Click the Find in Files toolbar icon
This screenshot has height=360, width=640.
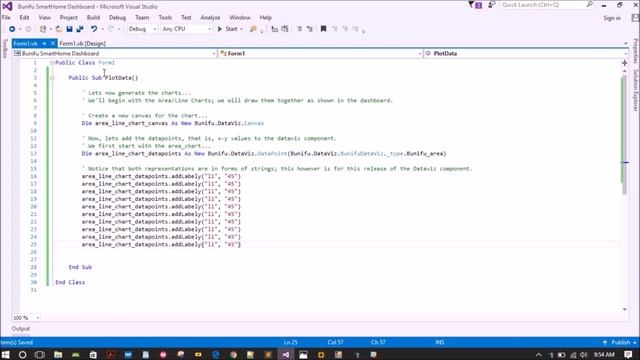pos(253,29)
